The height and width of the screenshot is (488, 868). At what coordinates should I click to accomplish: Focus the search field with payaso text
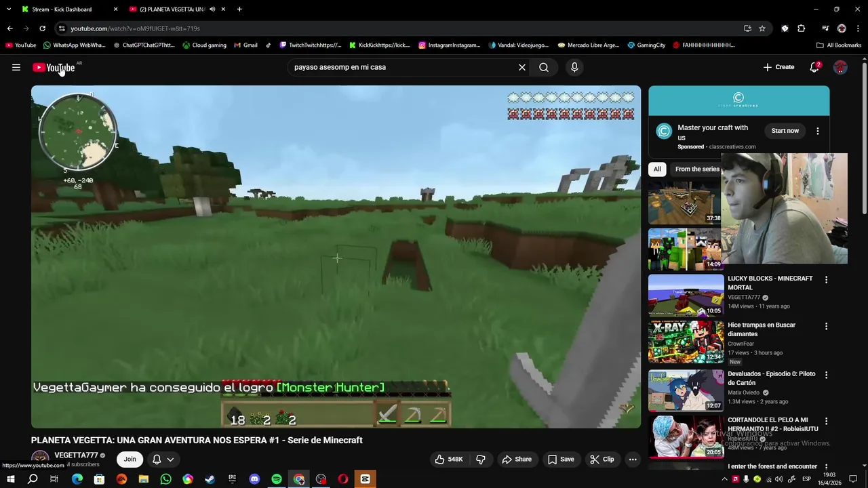pyautogui.click(x=403, y=67)
